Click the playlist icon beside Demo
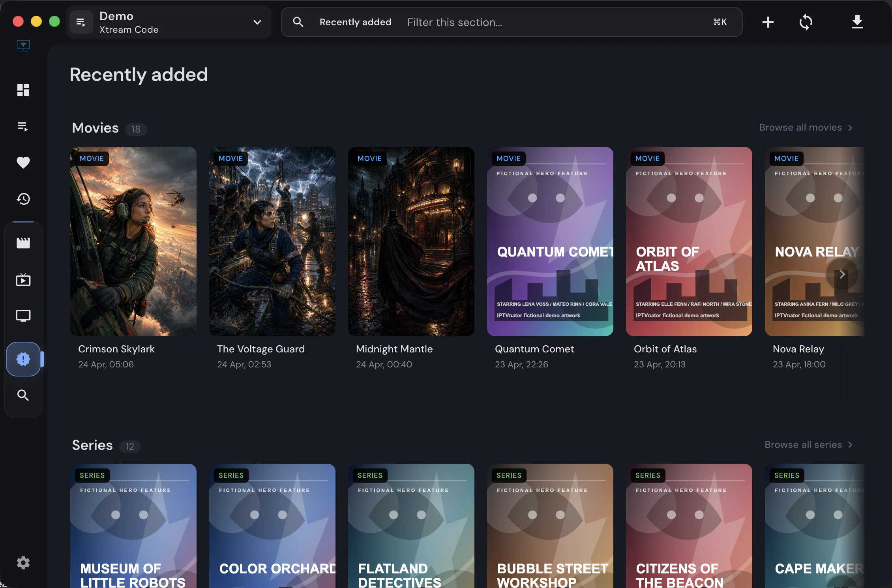 [81, 22]
